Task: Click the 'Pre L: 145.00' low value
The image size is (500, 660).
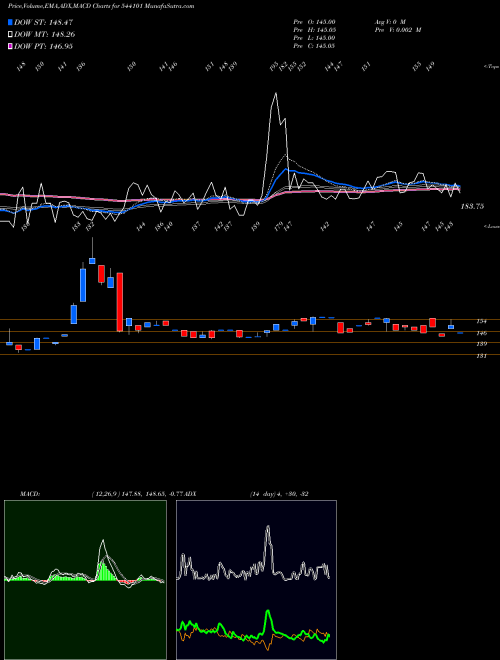Action: click(314, 38)
